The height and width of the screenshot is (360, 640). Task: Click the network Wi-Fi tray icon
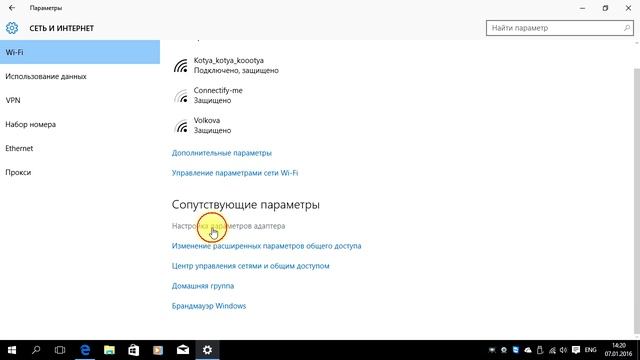click(552, 350)
